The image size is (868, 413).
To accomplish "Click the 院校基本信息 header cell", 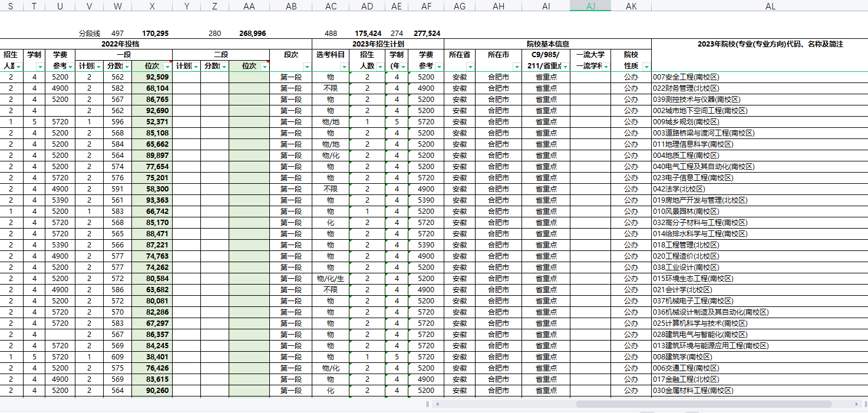I will 547,44.
